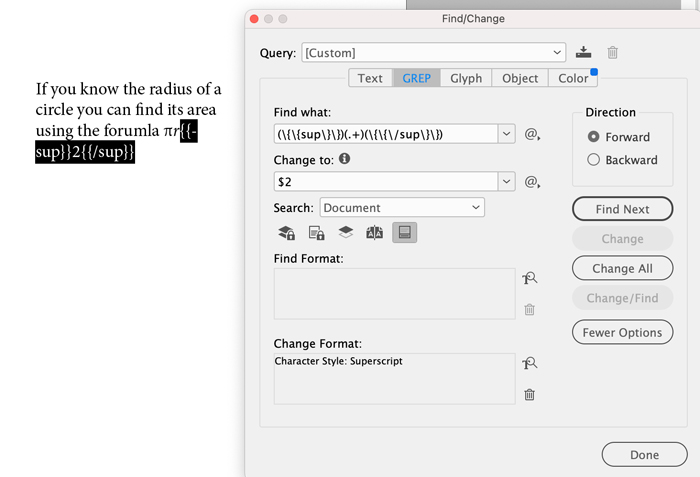Click the Fewer Options button
700x477 pixels.
(622, 333)
